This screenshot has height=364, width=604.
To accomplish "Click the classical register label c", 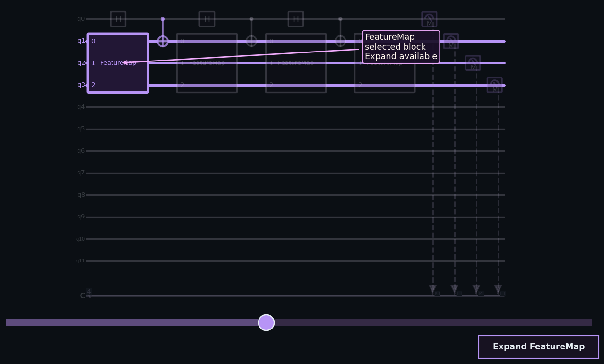I will click(82, 296).
